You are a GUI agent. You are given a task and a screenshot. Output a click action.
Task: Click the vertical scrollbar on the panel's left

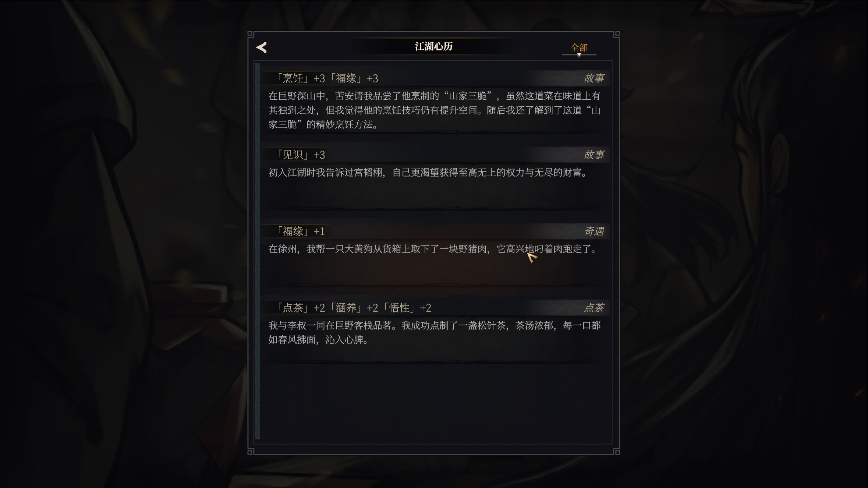(257, 251)
